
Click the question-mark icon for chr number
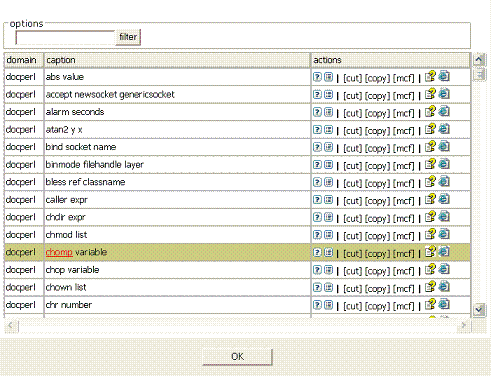click(317, 305)
